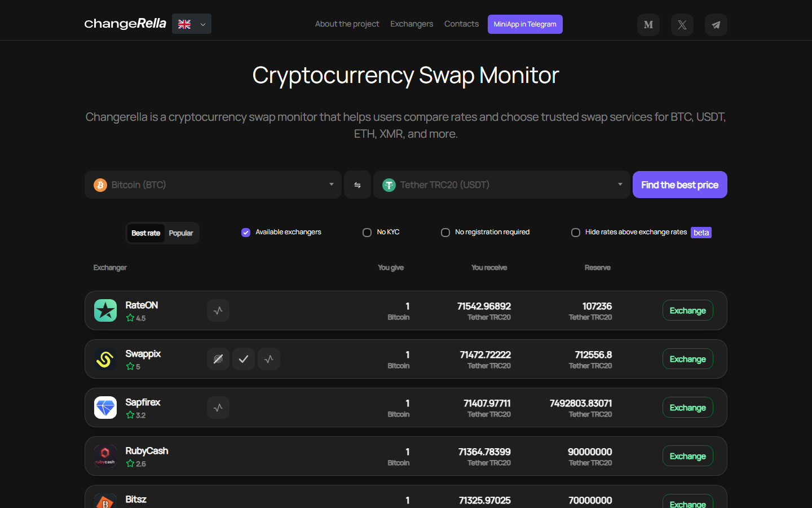Click the RubyCash exchanger name
This screenshot has width=812, height=508.
(x=147, y=450)
